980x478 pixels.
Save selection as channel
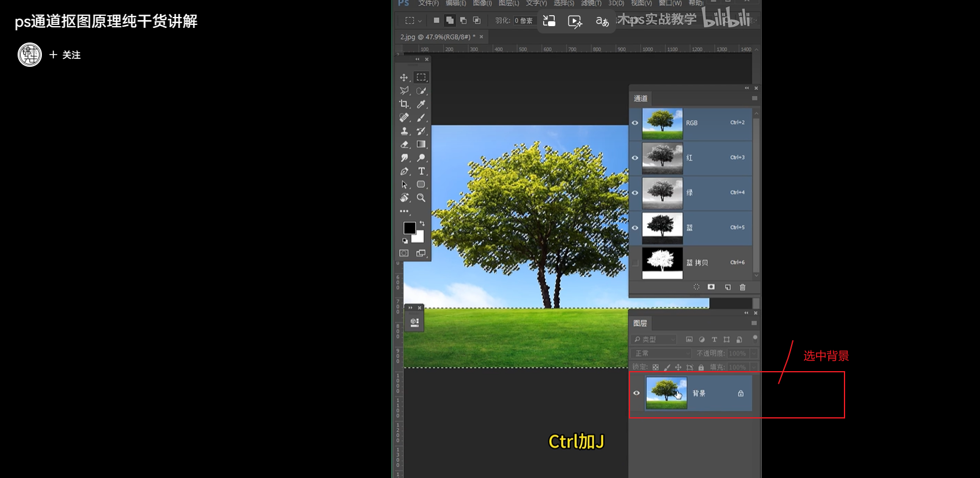click(x=711, y=287)
